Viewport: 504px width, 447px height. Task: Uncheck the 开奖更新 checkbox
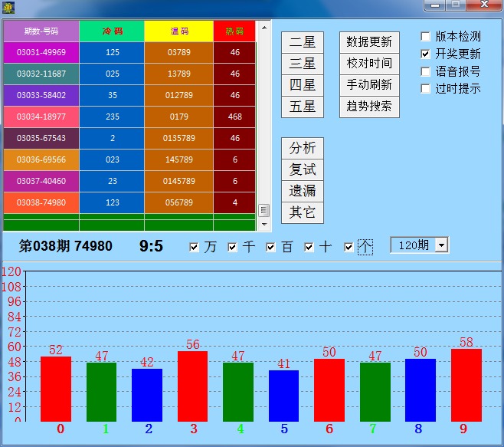(426, 54)
